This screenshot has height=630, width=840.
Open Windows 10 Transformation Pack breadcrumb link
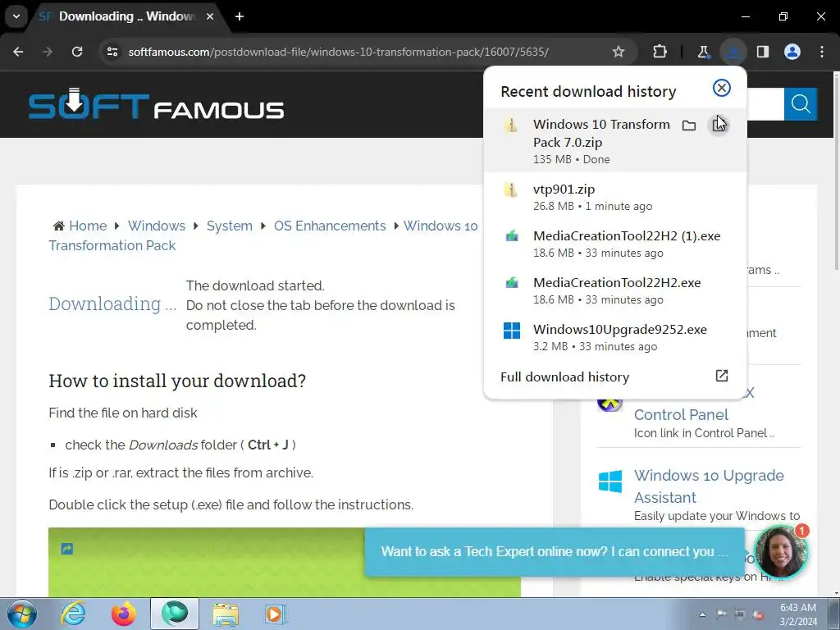click(441, 226)
